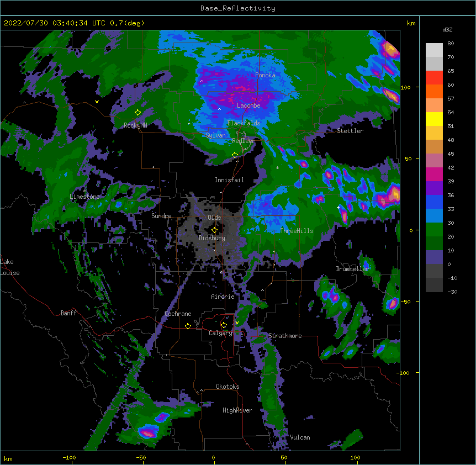This screenshot has width=476, height=465.
Task: Click the dBZ legend heading
Action: click(x=447, y=30)
